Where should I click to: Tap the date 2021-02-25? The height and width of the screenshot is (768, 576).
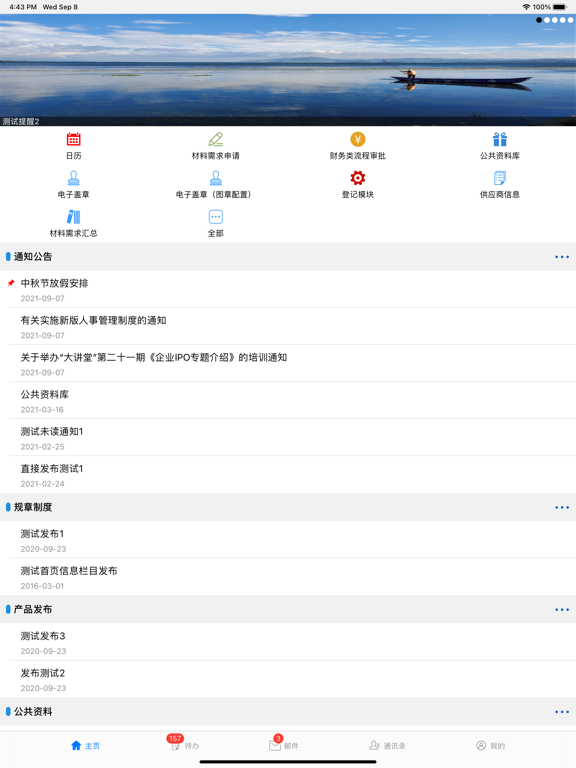point(42,447)
